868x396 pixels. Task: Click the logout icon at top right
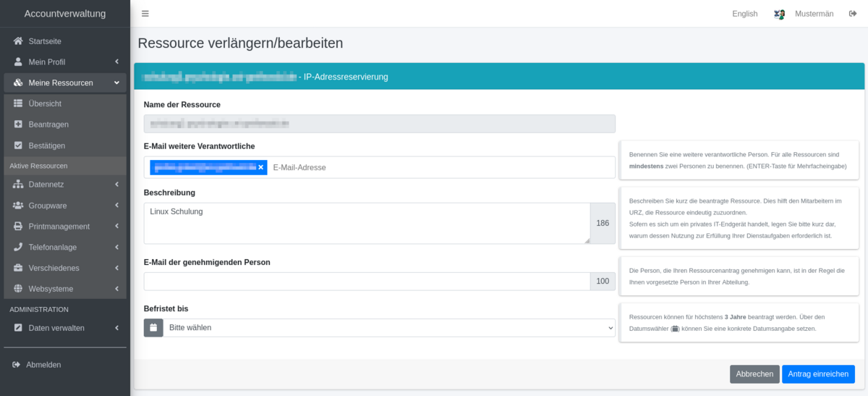coord(853,14)
